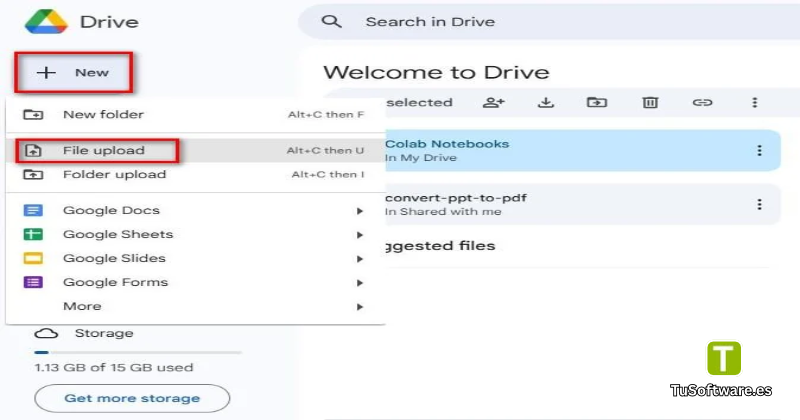Expand the More submenu arrow
The width and height of the screenshot is (800, 420).
(x=360, y=307)
